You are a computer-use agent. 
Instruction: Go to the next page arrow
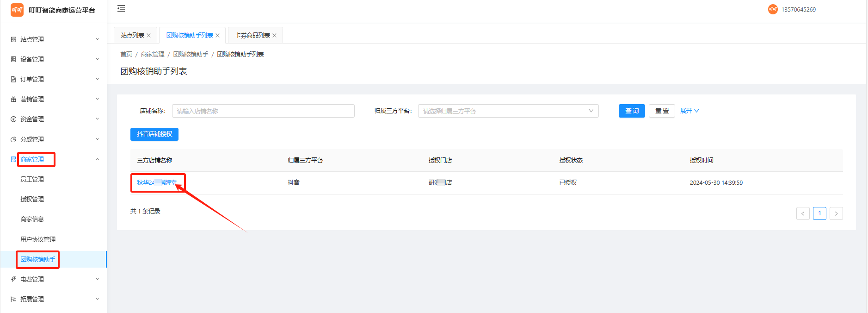tap(836, 213)
